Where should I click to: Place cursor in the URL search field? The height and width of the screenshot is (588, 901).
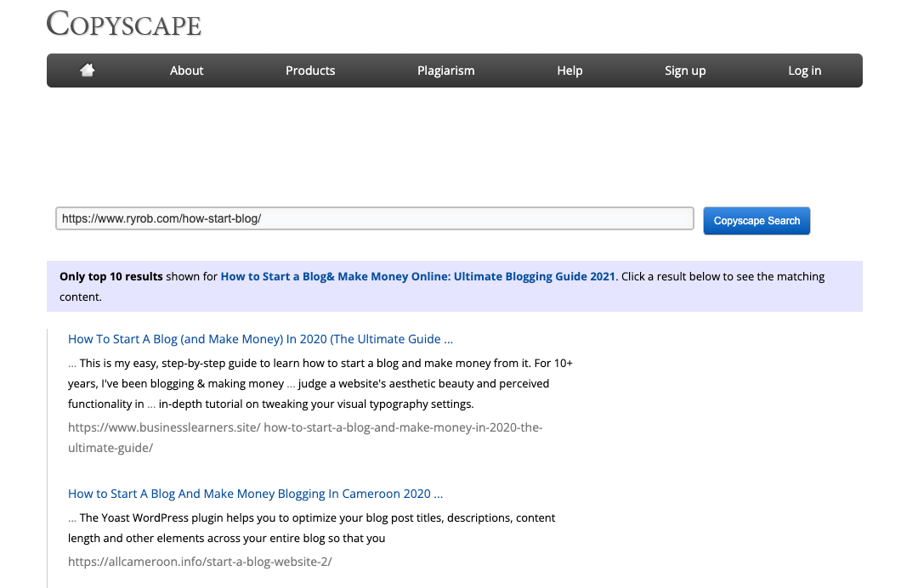pyautogui.click(x=374, y=218)
